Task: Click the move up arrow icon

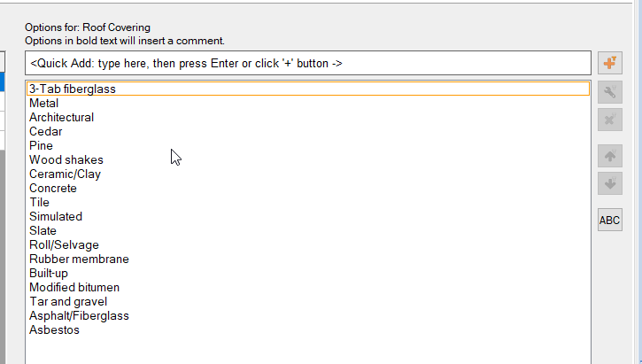Action: [x=609, y=157]
